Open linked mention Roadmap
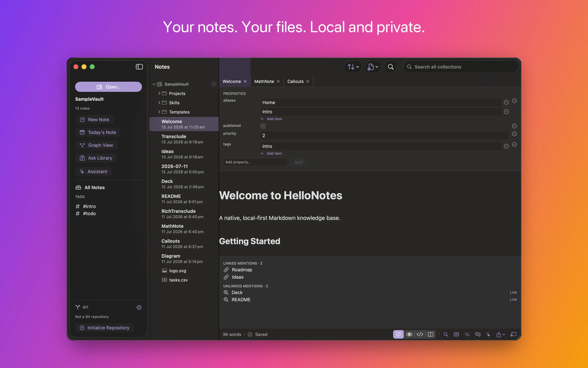The height and width of the screenshot is (368, 588). [x=238, y=270]
